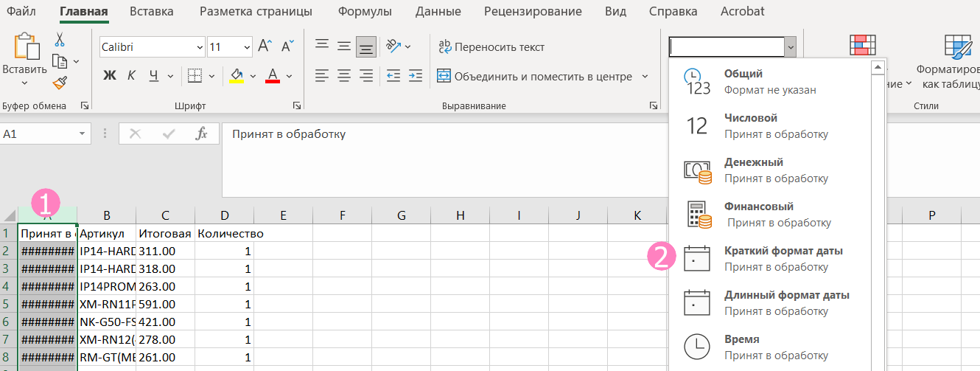Screen dimensions: 980x371
Task: Click the number format input box
Action: tap(727, 46)
